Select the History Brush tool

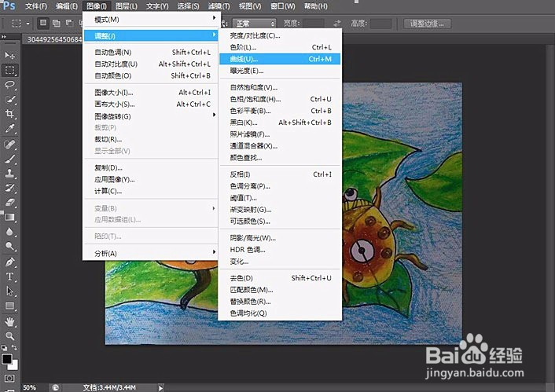(x=9, y=188)
